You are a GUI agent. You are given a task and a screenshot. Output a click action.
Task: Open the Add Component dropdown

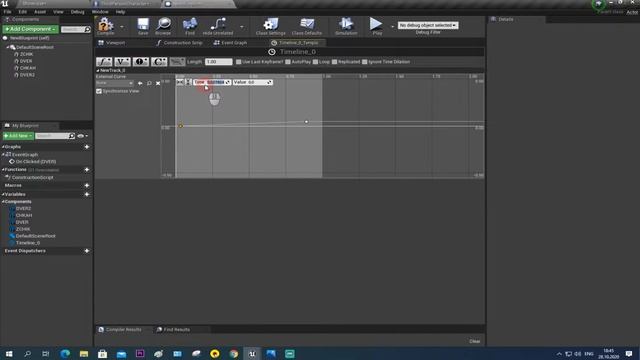click(31, 29)
